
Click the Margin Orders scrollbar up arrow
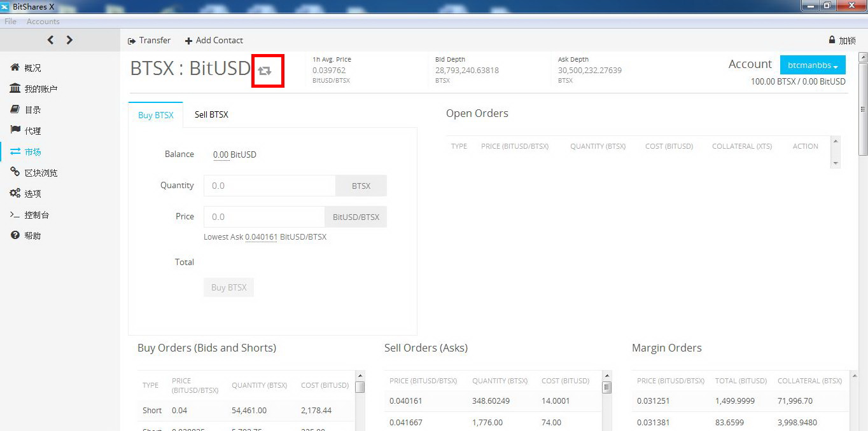853,376
